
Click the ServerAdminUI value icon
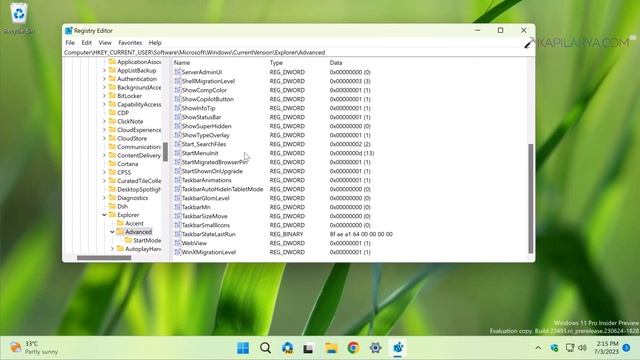coord(178,72)
